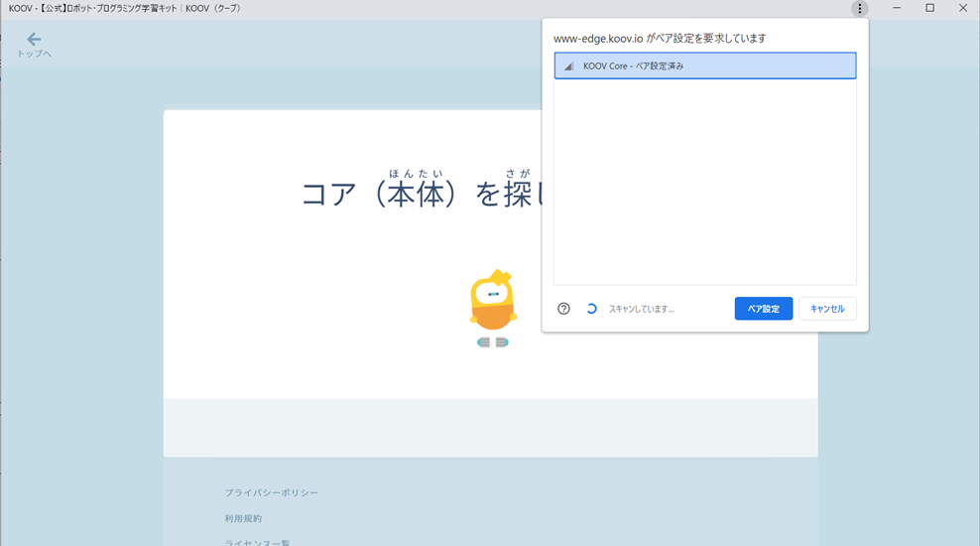Screen dimensions: 980x546
Task: Click the scanning spinner icon
Action: [591, 309]
